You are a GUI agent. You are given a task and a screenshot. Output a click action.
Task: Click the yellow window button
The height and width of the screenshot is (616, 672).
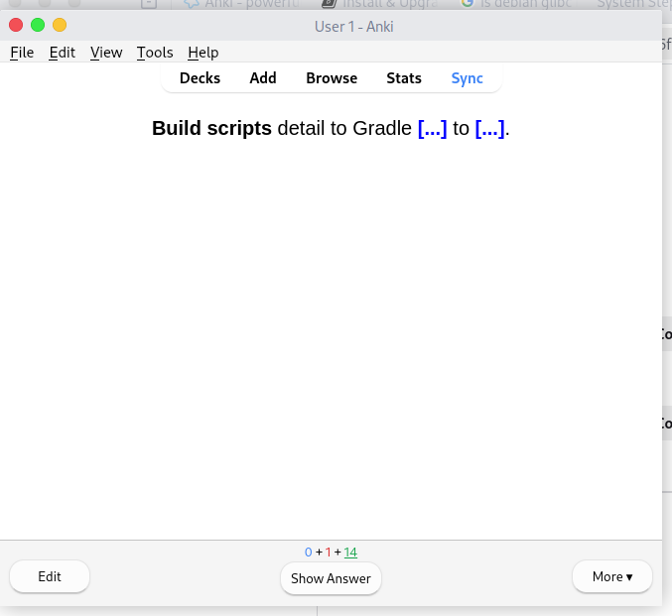point(60,25)
